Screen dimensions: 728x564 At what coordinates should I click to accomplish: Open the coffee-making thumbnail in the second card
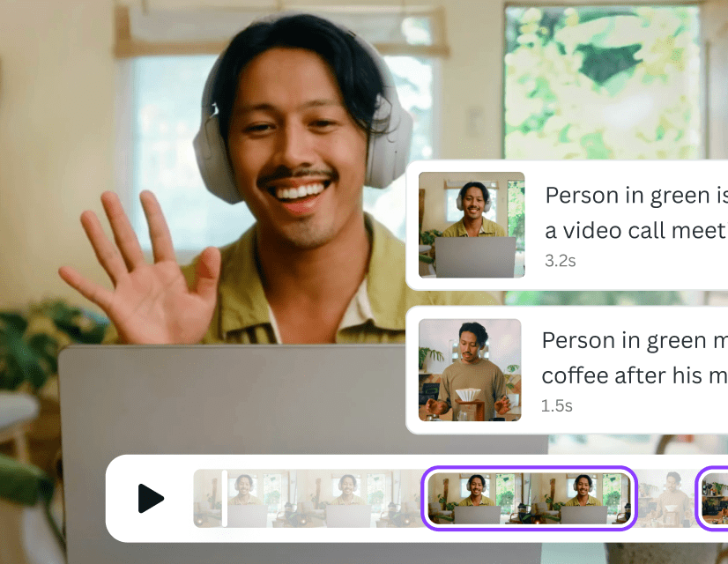(470, 370)
